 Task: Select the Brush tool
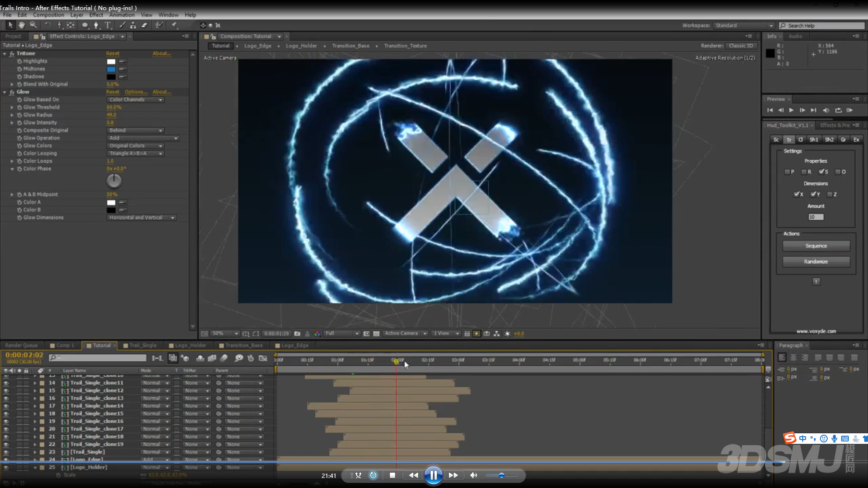[x=122, y=25]
